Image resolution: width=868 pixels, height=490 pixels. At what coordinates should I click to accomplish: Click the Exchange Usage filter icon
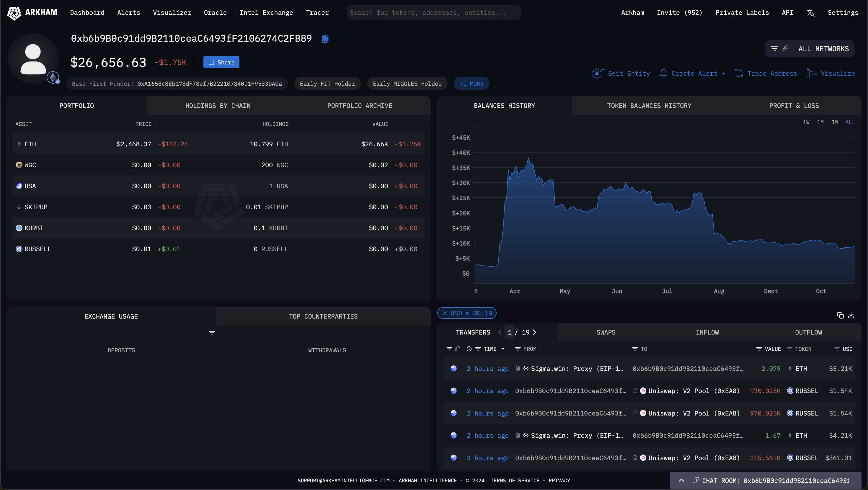pyautogui.click(x=212, y=332)
